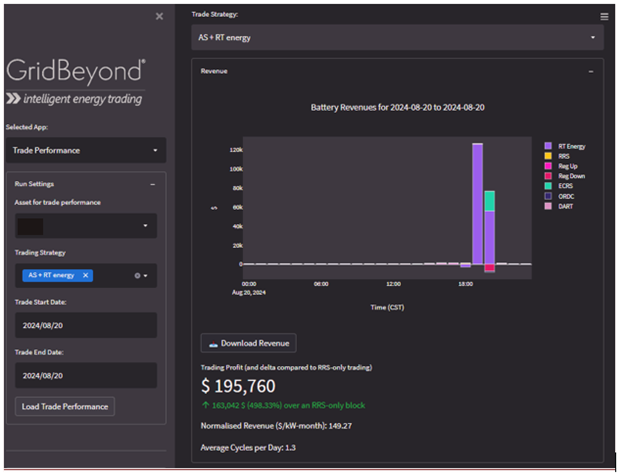Click the Normalised Revenue 149.27 text

coord(276,426)
